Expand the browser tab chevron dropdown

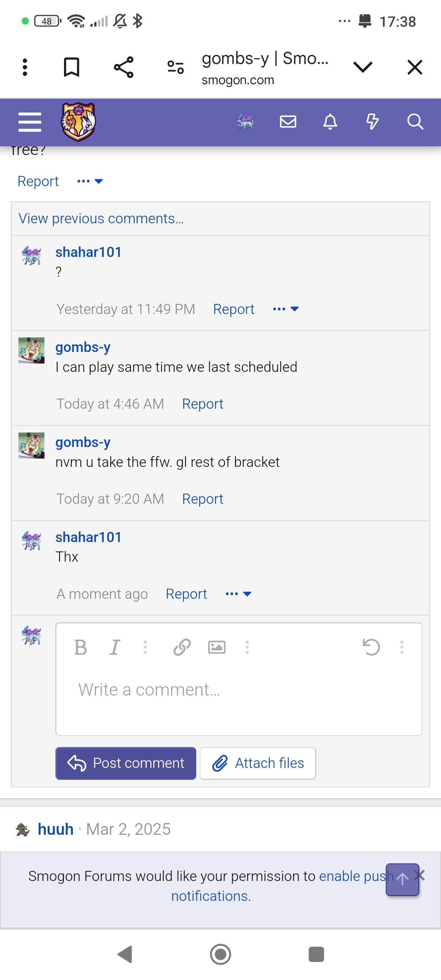(x=362, y=67)
